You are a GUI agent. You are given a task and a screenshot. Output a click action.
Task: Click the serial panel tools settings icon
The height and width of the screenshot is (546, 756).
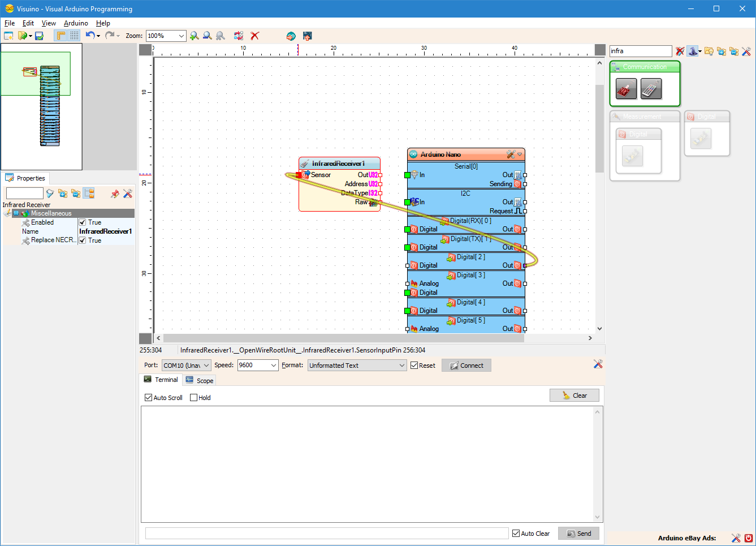coord(598,364)
